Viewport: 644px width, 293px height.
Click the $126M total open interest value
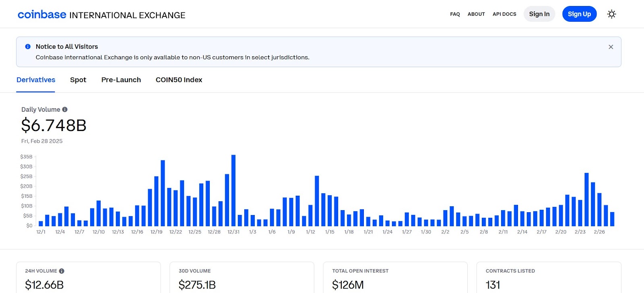tap(348, 285)
